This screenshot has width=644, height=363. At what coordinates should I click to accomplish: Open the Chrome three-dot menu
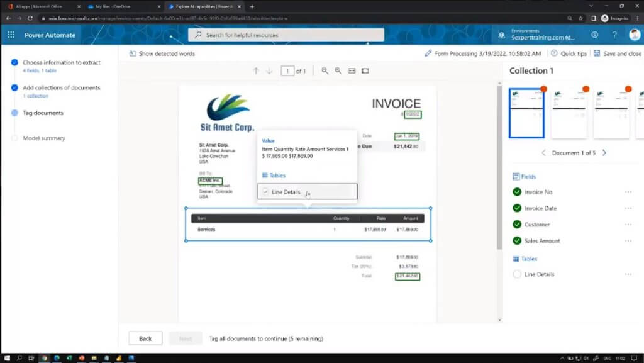coord(638,18)
